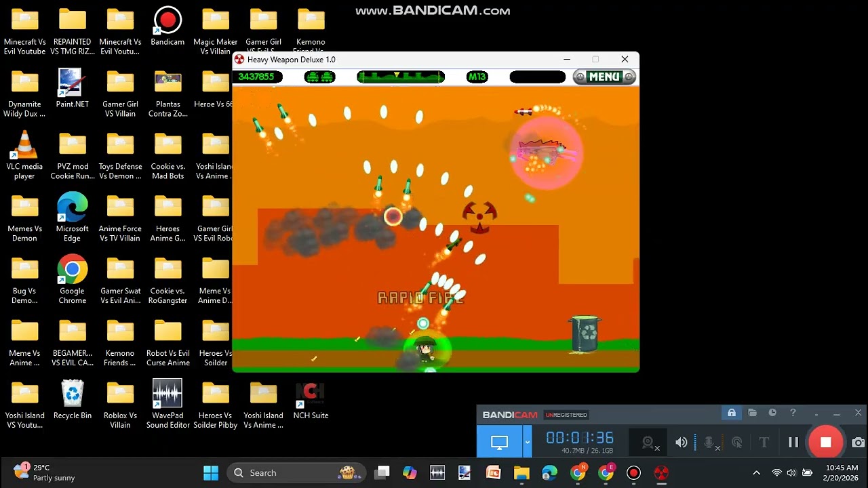Open PowerPoint from the taskbar
Screen dimensions: 868x488
493,472
